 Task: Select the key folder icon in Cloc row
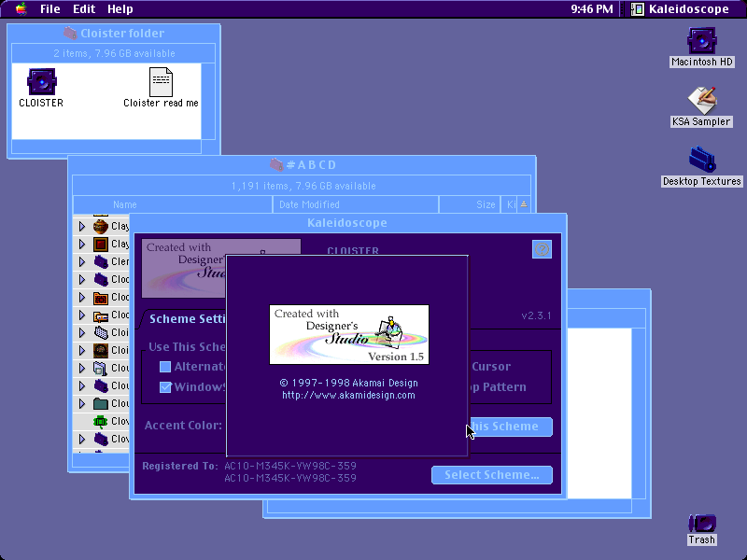pyautogui.click(x=101, y=315)
